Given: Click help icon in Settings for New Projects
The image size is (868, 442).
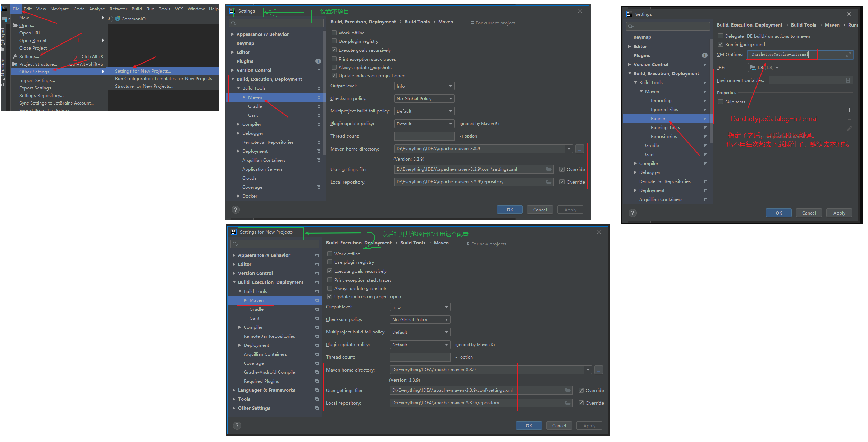Looking at the screenshot, I should click(x=237, y=426).
